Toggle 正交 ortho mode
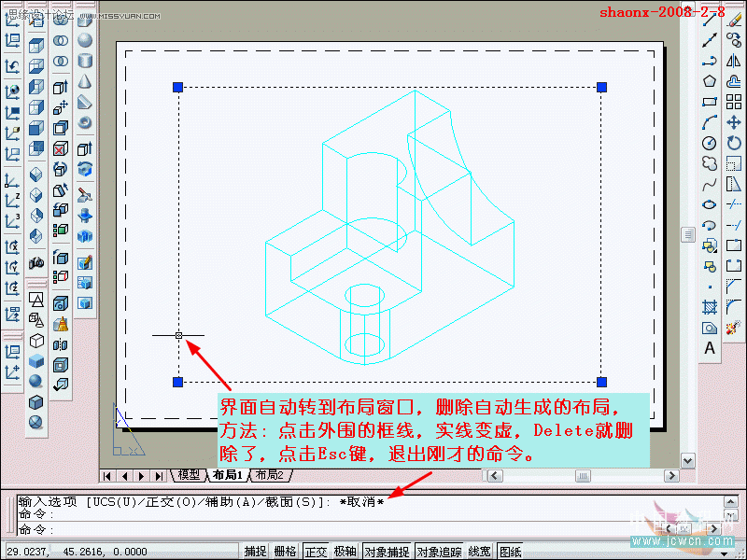This screenshot has width=747, height=560. pyautogui.click(x=316, y=552)
